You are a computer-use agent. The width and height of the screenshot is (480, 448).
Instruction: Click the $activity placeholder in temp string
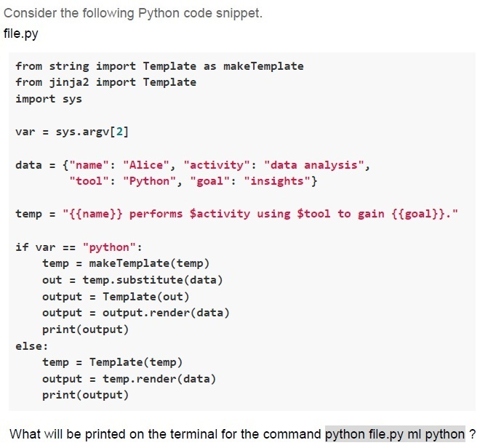click(220, 214)
